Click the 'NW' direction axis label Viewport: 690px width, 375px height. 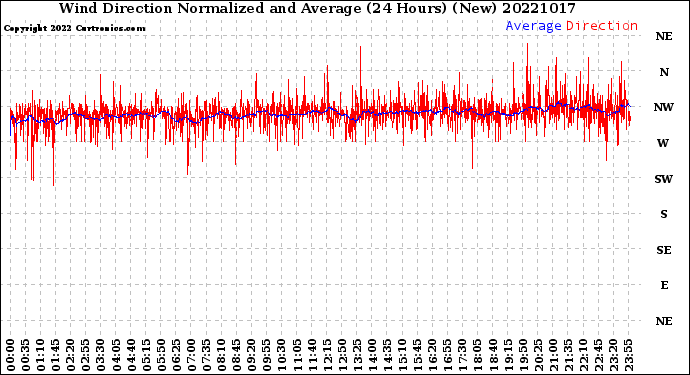point(664,107)
